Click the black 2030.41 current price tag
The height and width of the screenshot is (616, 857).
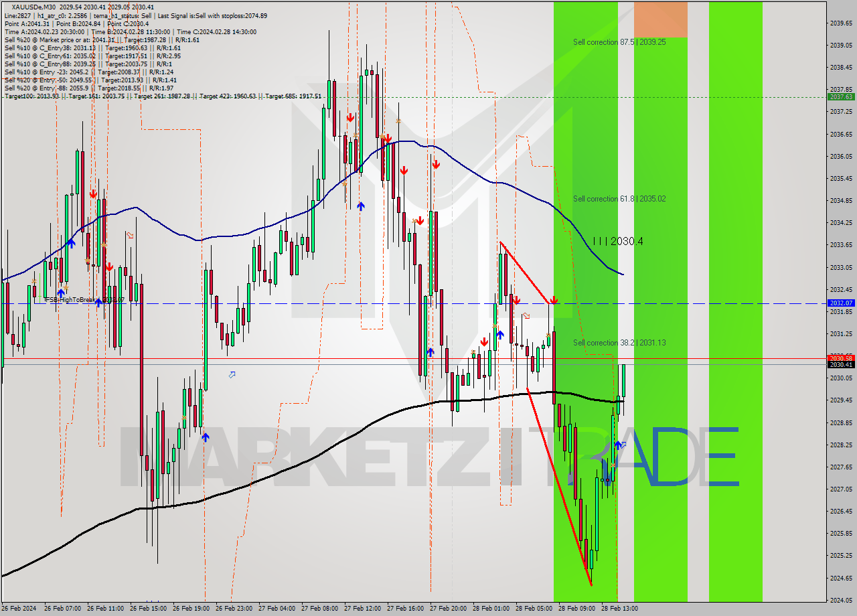[841, 365]
